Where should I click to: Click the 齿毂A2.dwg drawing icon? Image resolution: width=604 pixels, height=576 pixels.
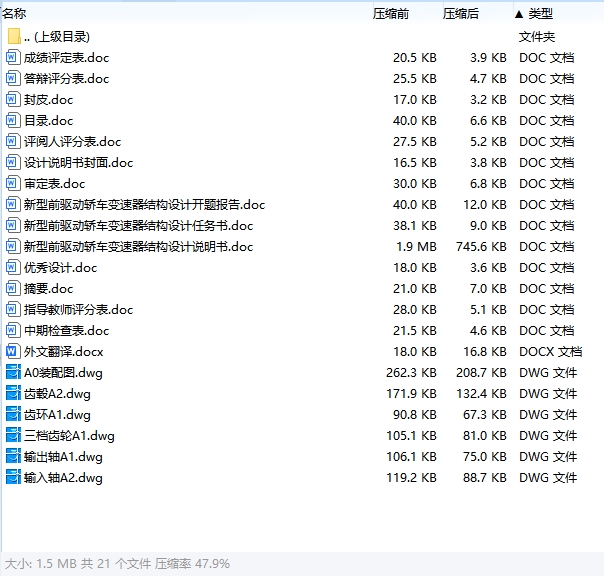tap(13, 393)
